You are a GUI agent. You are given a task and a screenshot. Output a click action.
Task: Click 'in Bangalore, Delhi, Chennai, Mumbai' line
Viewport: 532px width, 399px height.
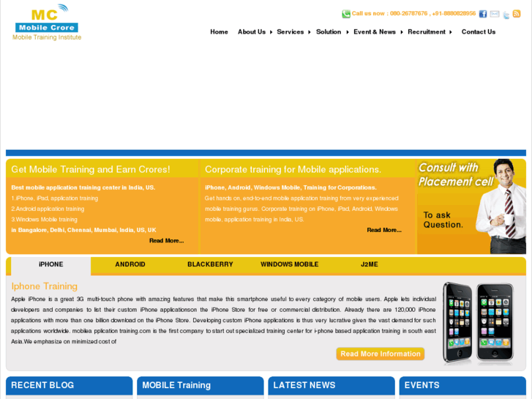(x=84, y=230)
